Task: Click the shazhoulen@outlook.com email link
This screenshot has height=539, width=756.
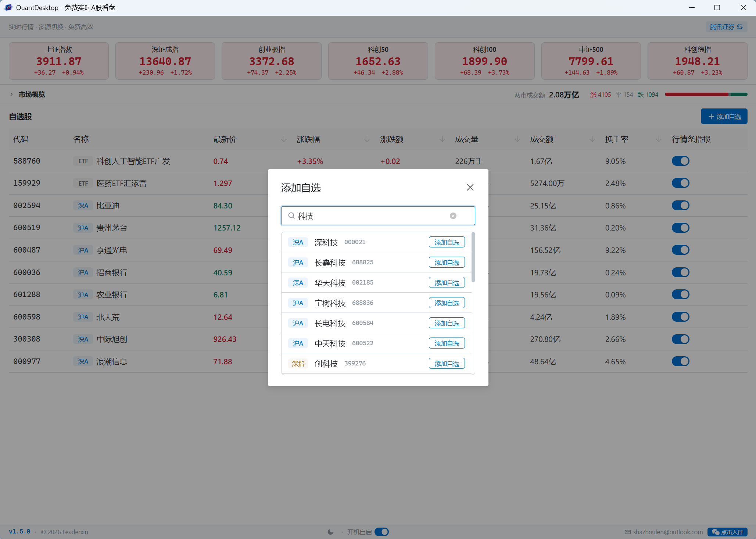Action: click(x=667, y=532)
